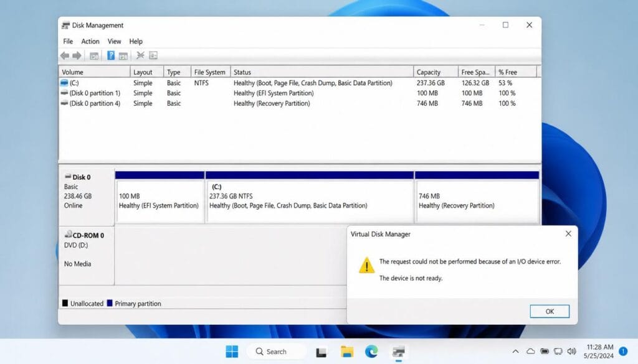Click the CD-ROM 0 disc icon
This screenshot has width=638, height=364.
[x=69, y=235]
